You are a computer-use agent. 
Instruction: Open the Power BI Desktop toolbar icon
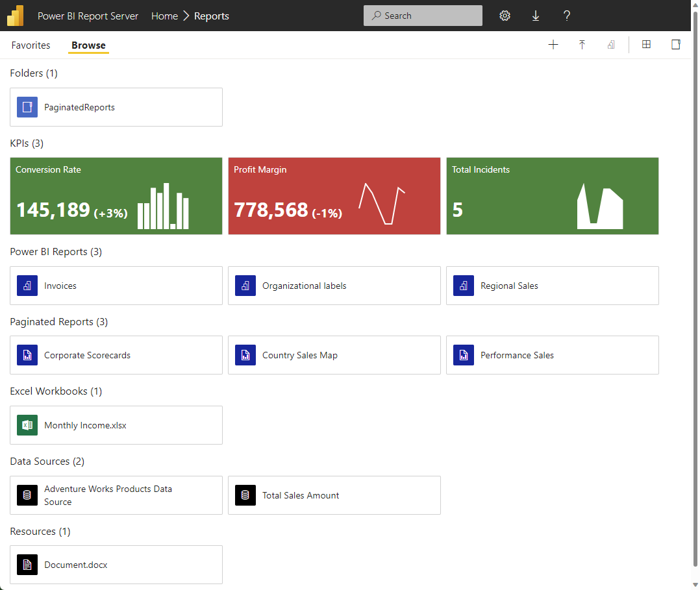click(611, 44)
